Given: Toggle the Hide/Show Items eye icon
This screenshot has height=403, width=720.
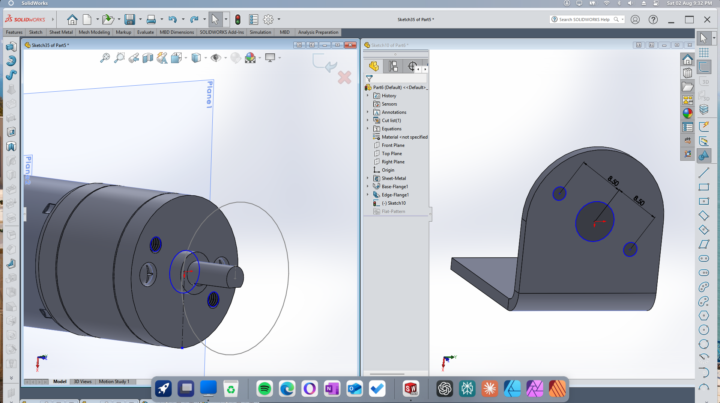Looking at the screenshot, I should (216, 58).
